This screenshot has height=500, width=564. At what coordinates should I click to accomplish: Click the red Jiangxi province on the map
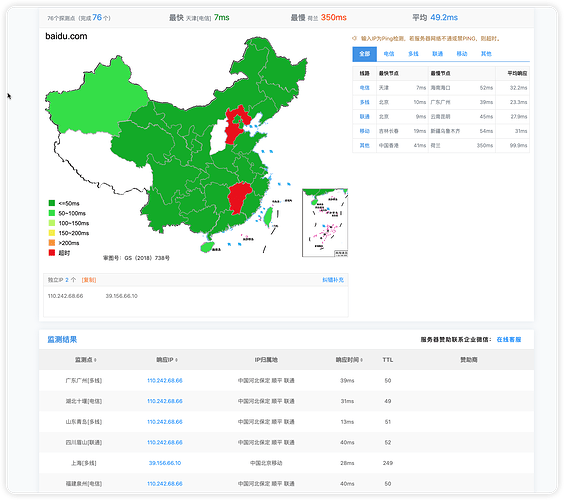[x=238, y=198]
